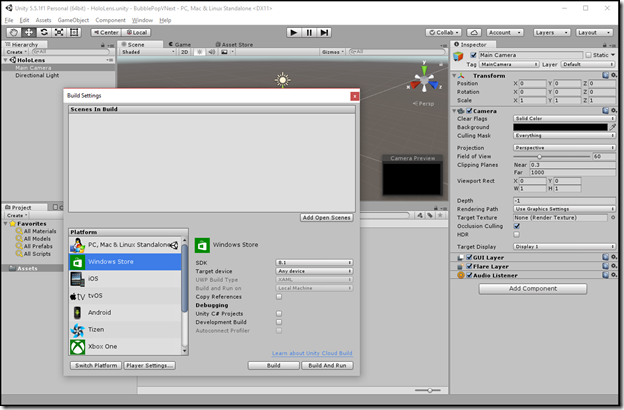
Task: Click the Pause button
Action: click(309, 33)
